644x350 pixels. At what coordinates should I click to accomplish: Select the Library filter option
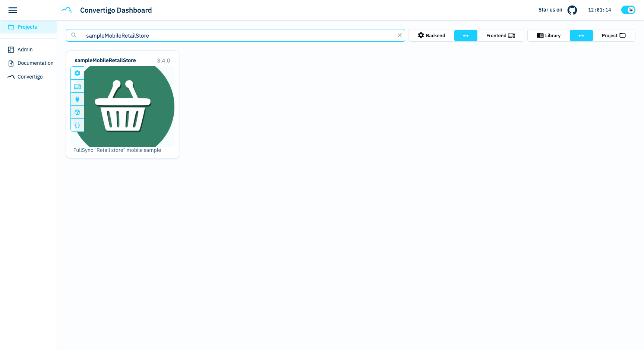click(549, 36)
